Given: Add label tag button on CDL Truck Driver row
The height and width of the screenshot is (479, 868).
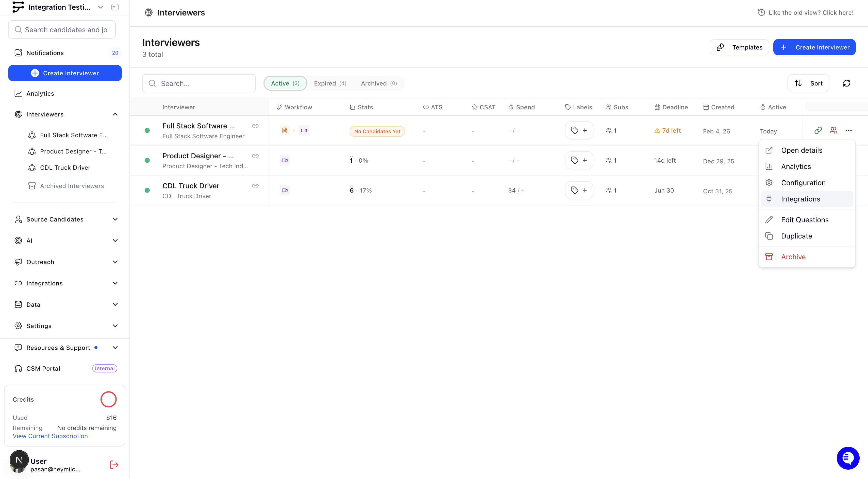Looking at the screenshot, I should pyautogui.click(x=579, y=190).
